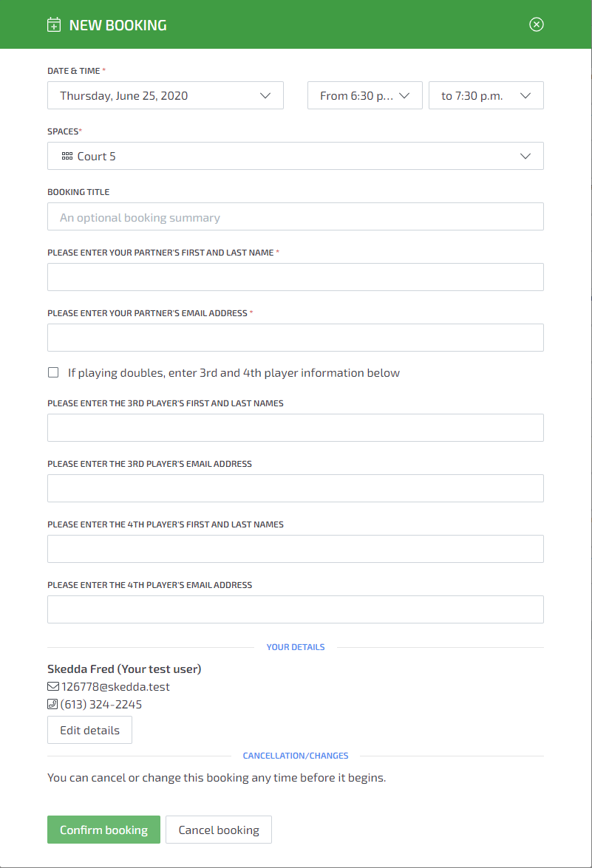Click the partner's first and last name field
592x868 pixels.
(296, 278)
